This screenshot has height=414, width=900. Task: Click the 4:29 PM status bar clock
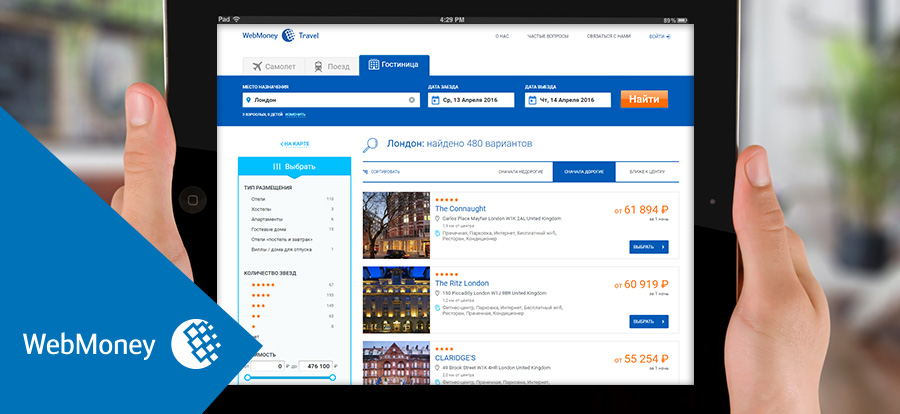point(452,20)
